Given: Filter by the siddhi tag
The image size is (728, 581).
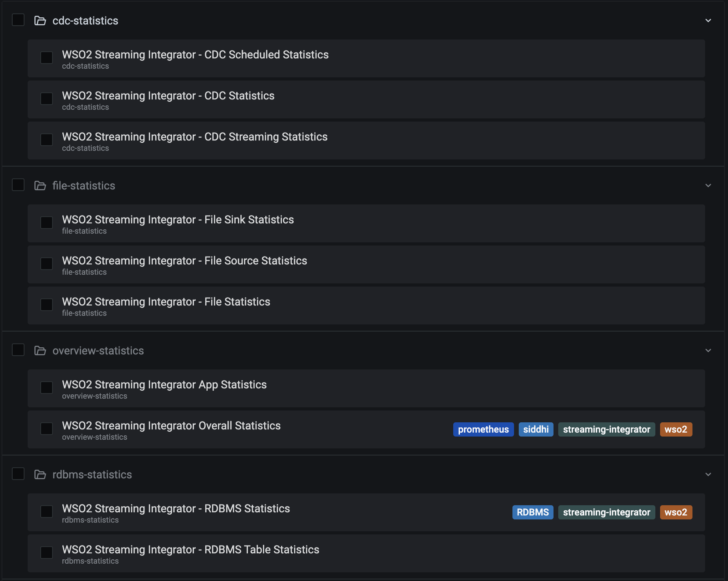Looking at the screenshot, I should (536, 429).
